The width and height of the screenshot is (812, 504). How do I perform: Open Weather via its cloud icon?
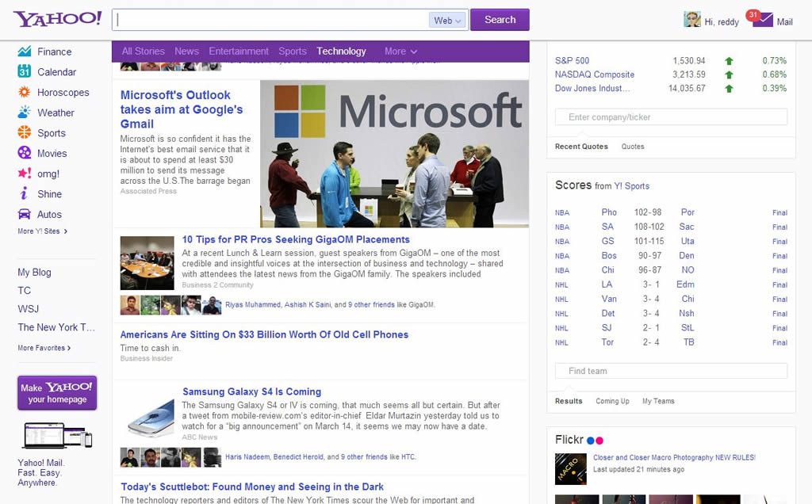25,113
